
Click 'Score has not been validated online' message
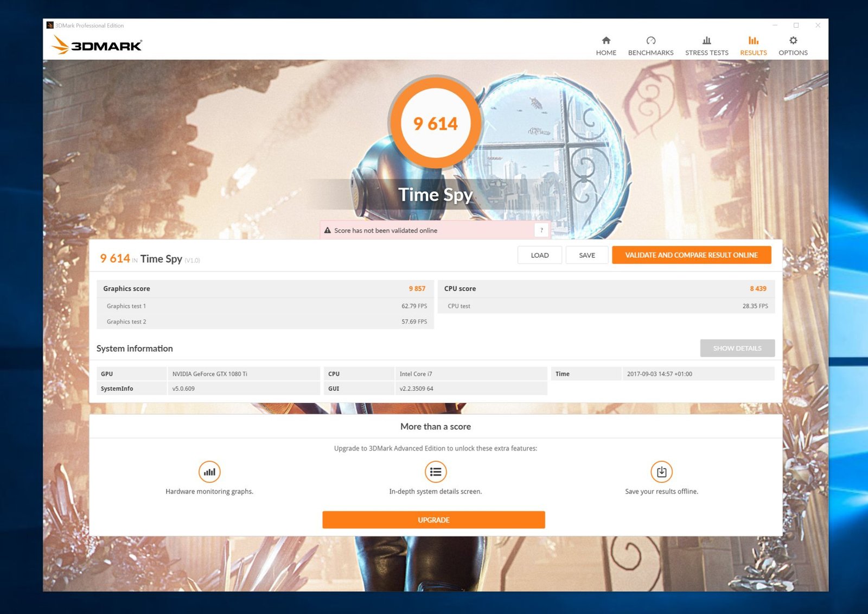coord(386,231)
